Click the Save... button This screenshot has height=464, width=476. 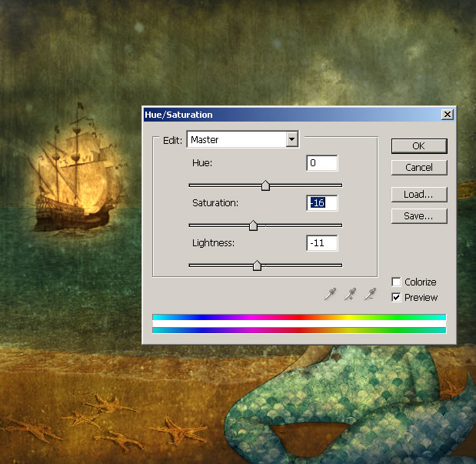tap(419, 216)
